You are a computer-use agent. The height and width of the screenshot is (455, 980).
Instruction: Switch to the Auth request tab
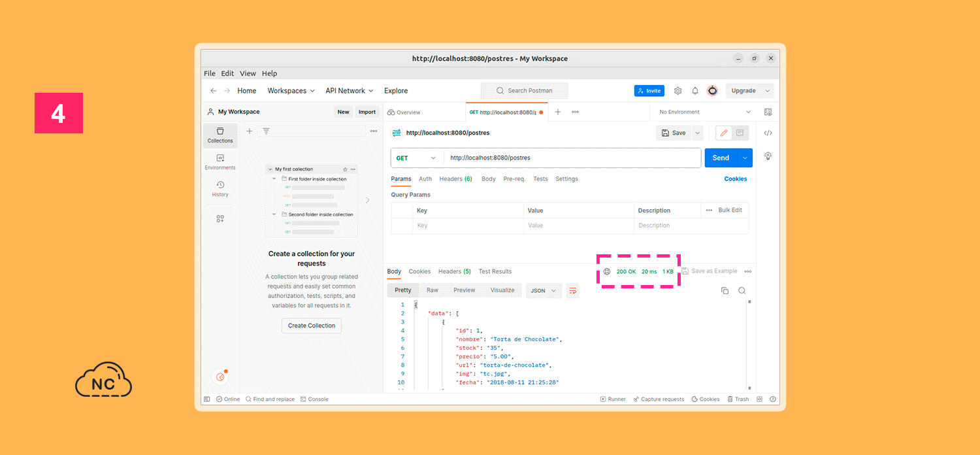click(425, 178)
